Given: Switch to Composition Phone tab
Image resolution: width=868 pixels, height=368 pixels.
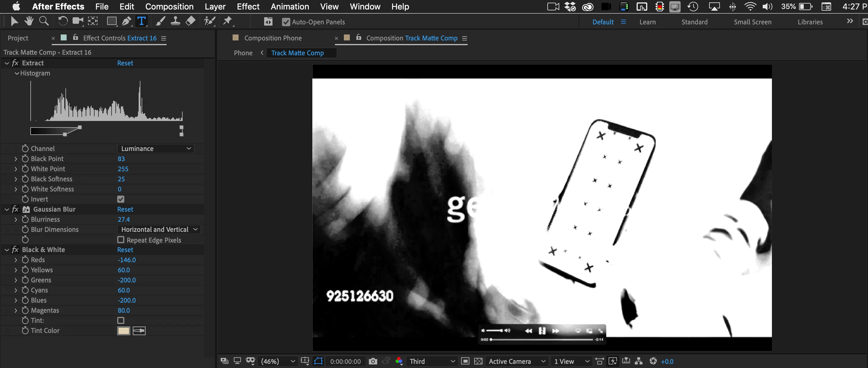Looking at the screenshot, I should 272,38.
